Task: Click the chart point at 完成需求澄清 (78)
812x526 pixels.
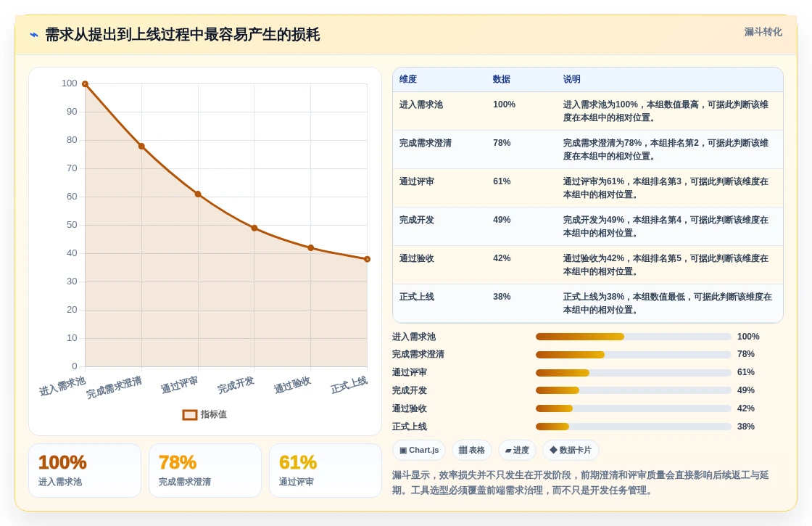Action: [x=141, y=146]
